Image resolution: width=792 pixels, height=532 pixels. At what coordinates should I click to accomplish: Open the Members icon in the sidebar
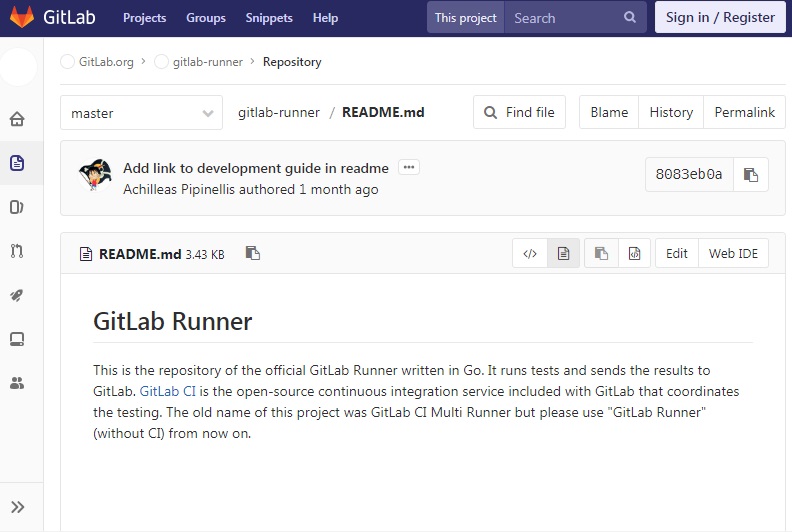(x=17, y=383)
